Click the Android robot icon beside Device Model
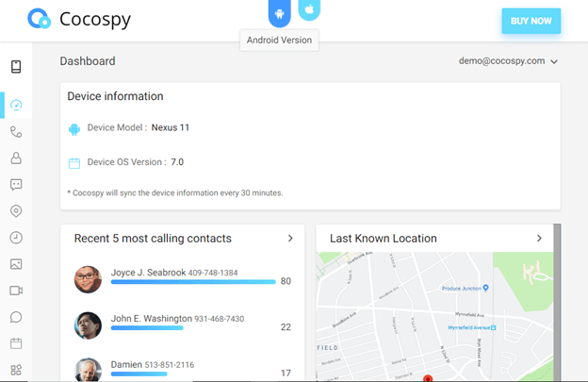This screenshot has width=588, height=382. coord(74,129)
